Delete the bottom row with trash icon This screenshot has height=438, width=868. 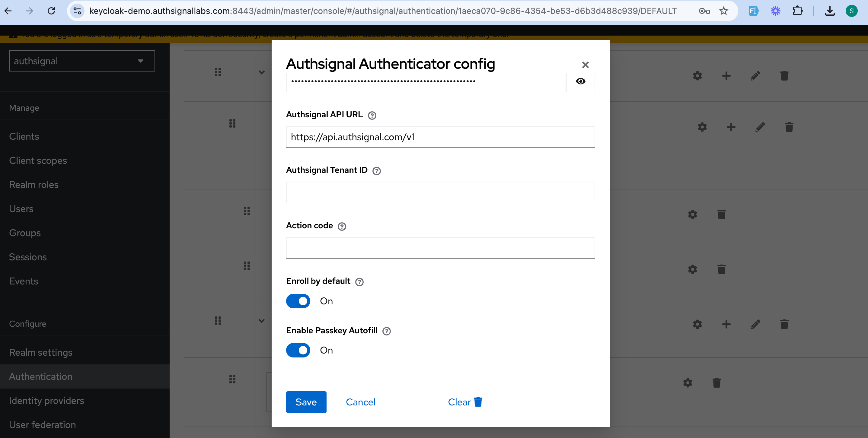click(x=717, y=383)
